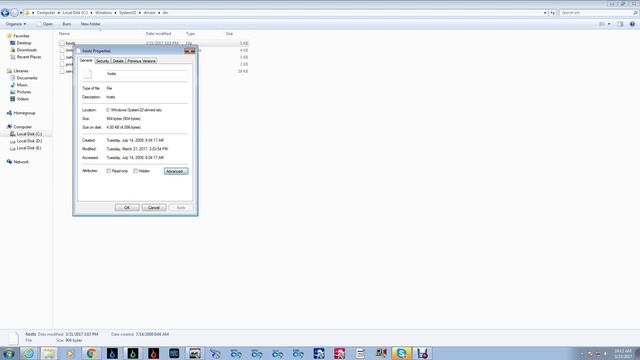Select Computer in the address breadcrumb
The width and height of the screenshot is (640, 360).
pos(46,13)
